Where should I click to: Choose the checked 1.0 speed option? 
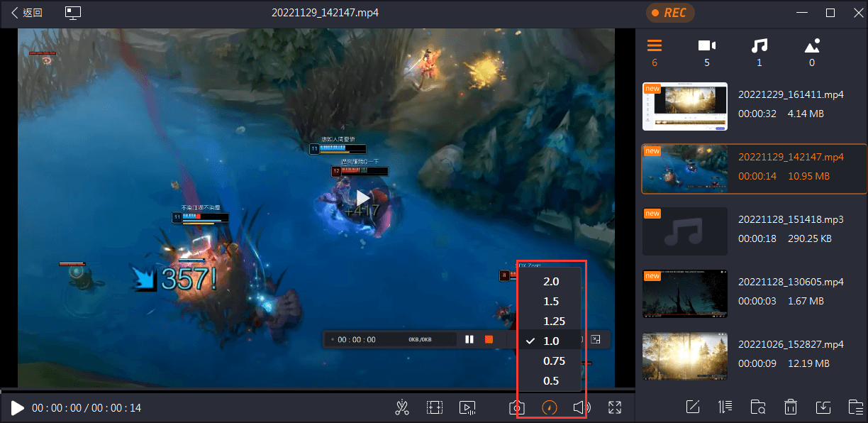[551, 341]
